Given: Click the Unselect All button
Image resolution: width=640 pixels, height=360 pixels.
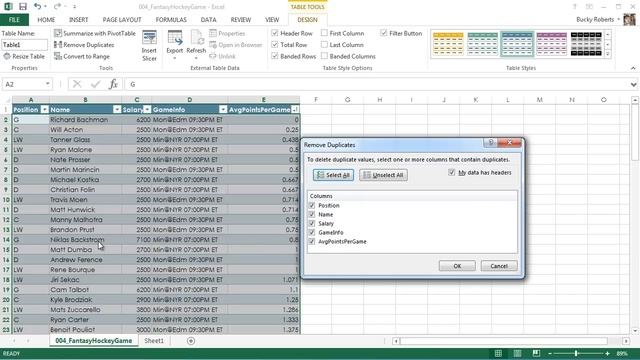Looking at the screenshot, I should point(383,175).
